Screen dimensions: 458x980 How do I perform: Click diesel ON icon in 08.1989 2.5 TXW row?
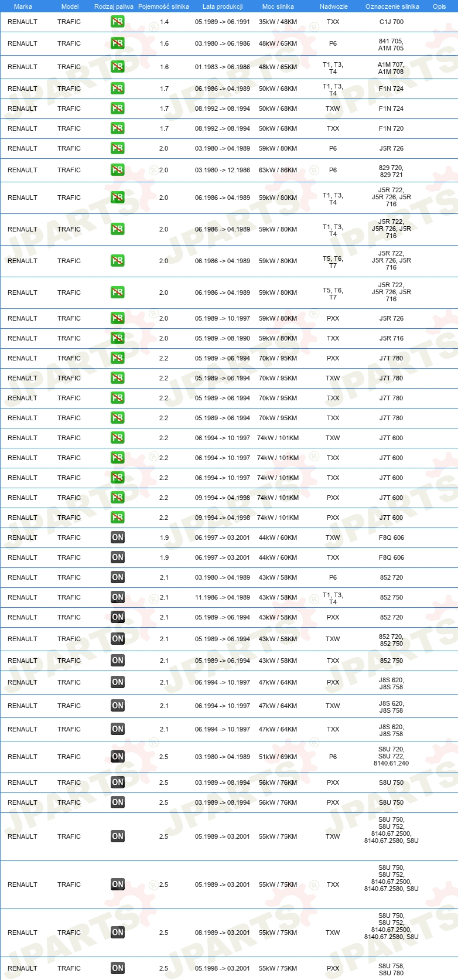[118, 933]
